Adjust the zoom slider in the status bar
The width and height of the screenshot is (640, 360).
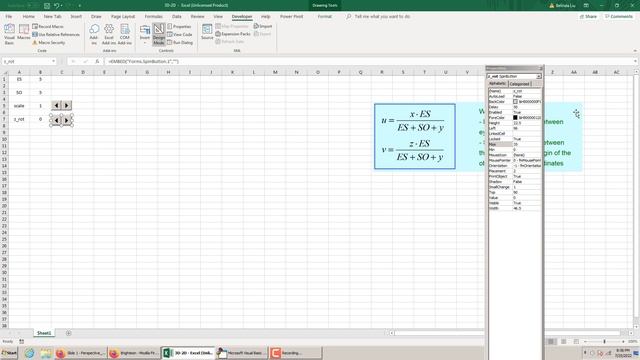(604, 341)
